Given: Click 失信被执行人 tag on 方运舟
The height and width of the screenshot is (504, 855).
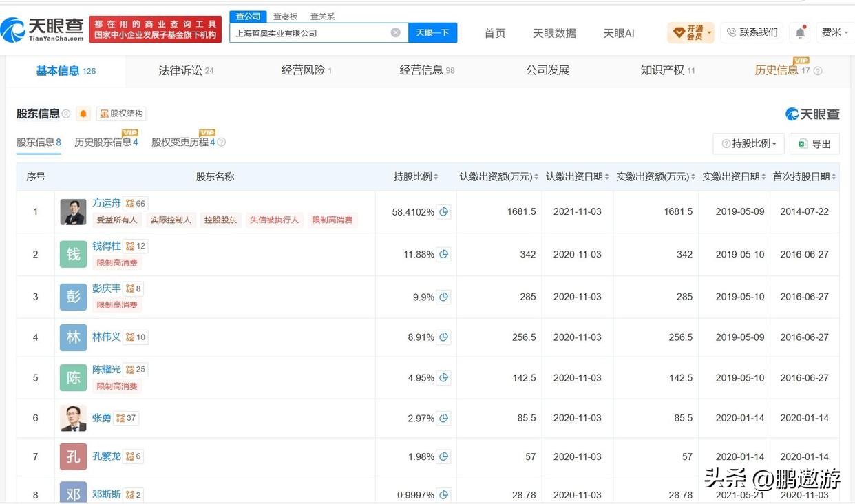Looking at the screenshot, I should coord(274,220).
